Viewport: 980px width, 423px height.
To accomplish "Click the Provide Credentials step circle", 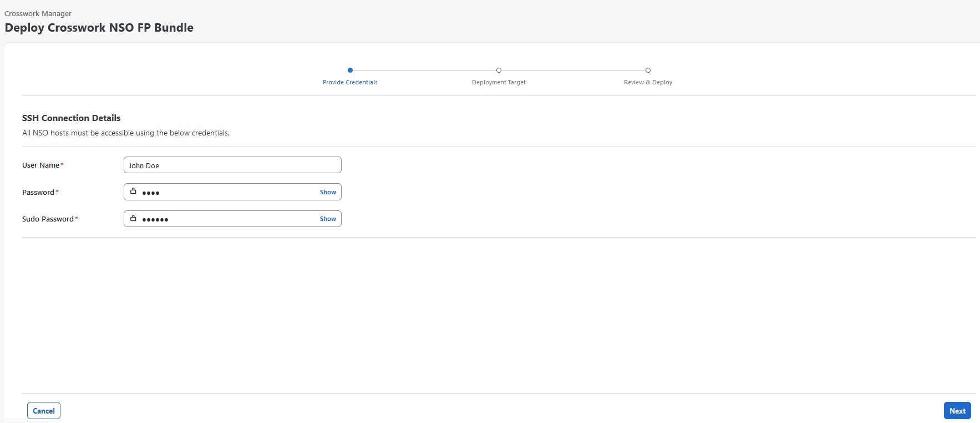I will (x=350, y=70).
